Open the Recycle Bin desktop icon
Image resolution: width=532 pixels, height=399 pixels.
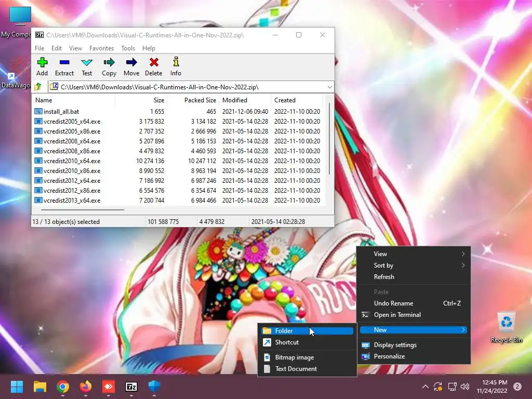pos(506,327)
